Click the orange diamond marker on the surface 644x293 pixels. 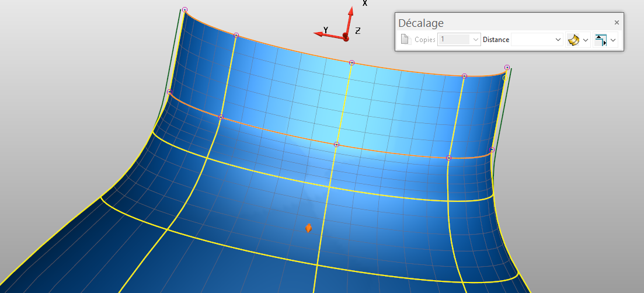308,228
